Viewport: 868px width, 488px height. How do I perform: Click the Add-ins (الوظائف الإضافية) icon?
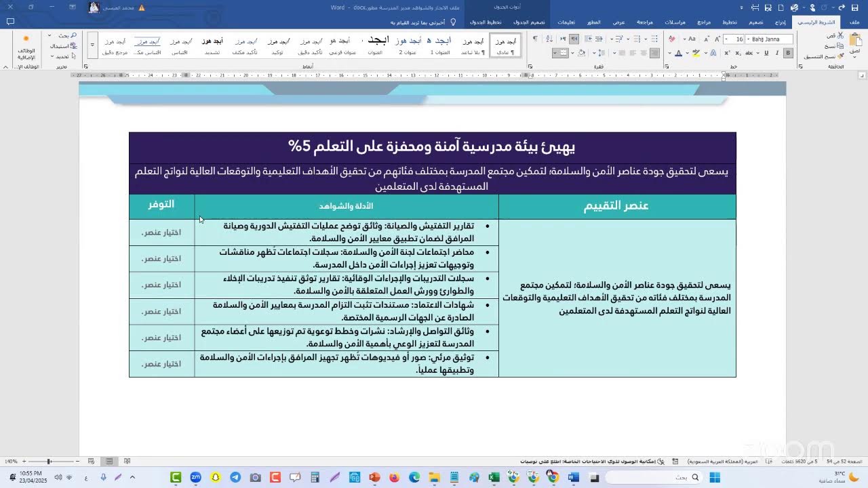tap(26, 47)
